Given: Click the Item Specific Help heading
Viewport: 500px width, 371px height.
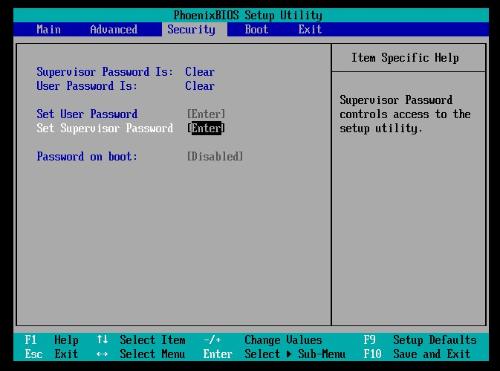Looking at the screenshot, I should (x=405, y=58).
